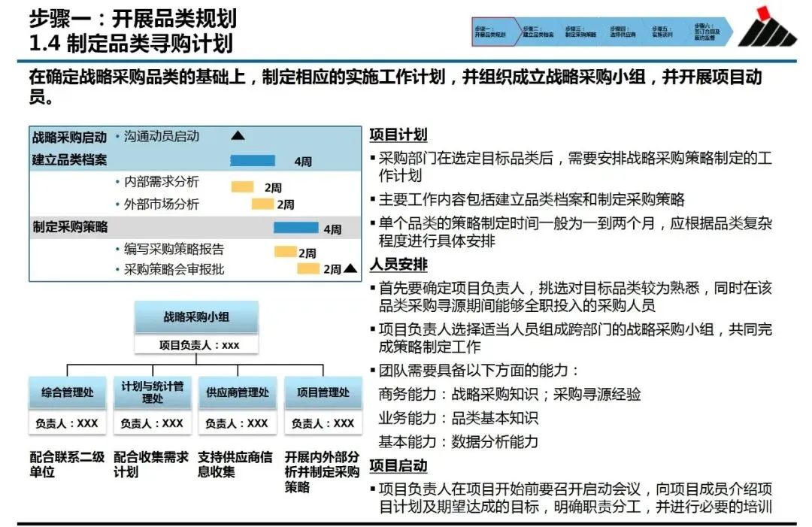Click the bullet starting 项目负责人在项目开始前
This screenshot has width=812, height=527.
575,498
